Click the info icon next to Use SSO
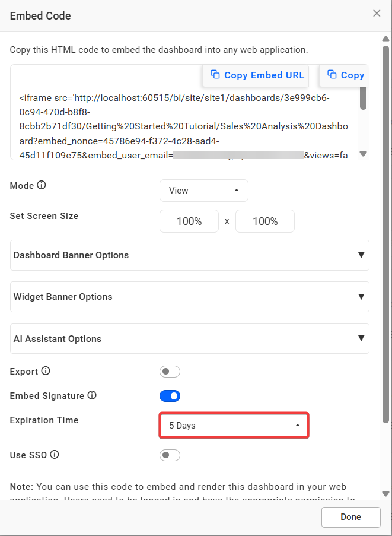This screenshot has width=392, height=536. tap(55, 455)
